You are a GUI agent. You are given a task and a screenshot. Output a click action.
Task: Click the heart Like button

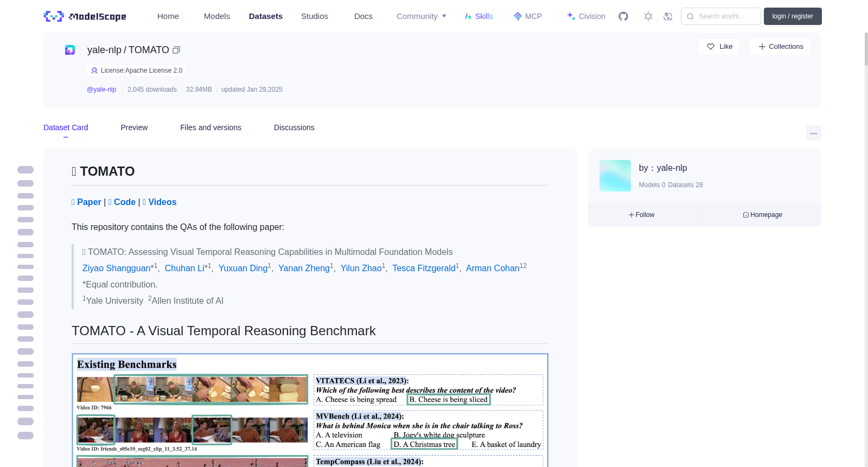pos(719,47)
